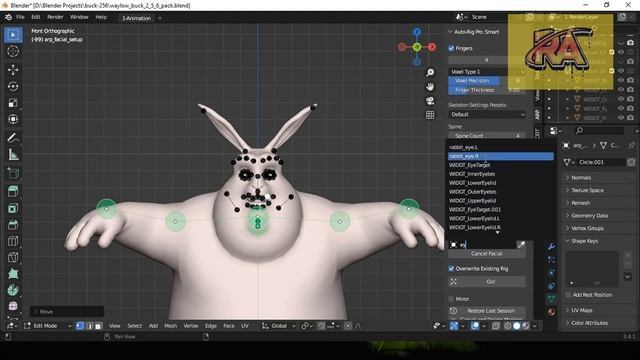Select the Cursor tool
Screen dimensions: 640x360
coord(13,51)
